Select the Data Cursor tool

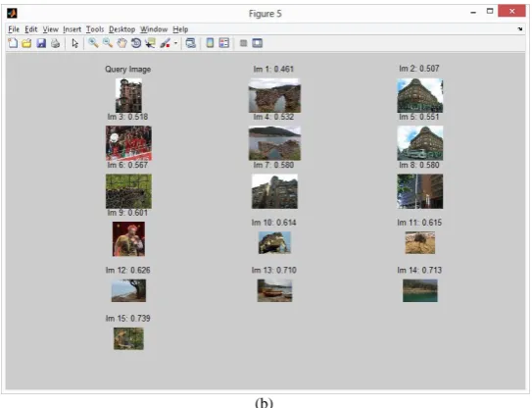click(150, 43)
